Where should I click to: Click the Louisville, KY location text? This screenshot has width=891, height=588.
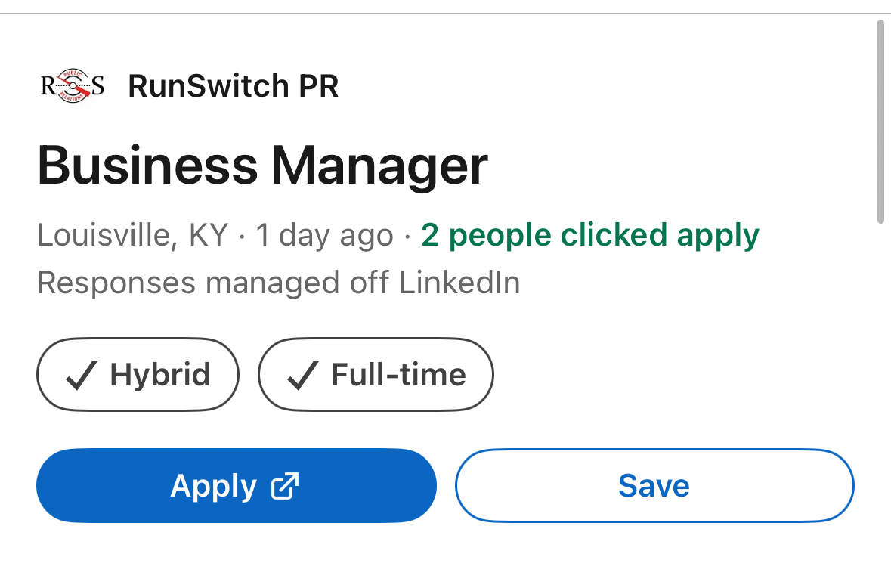point(132,235)
